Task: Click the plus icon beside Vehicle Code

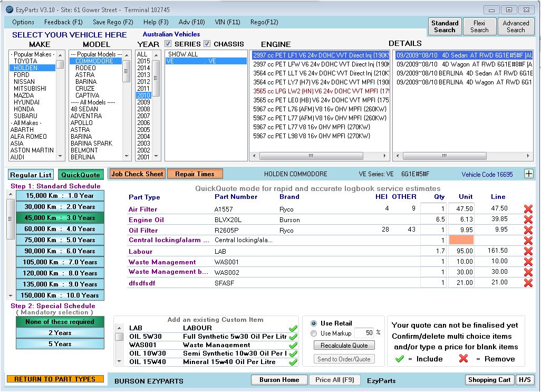Action: 528,174
